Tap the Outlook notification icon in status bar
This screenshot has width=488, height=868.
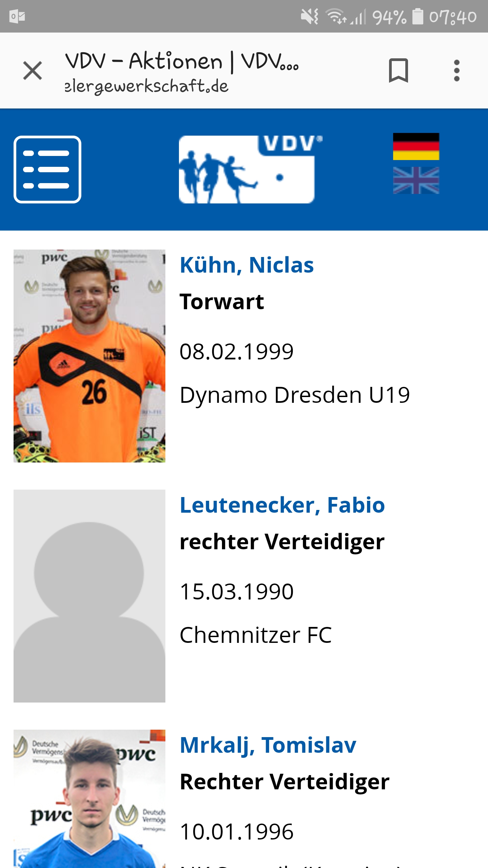coord(18,16)
